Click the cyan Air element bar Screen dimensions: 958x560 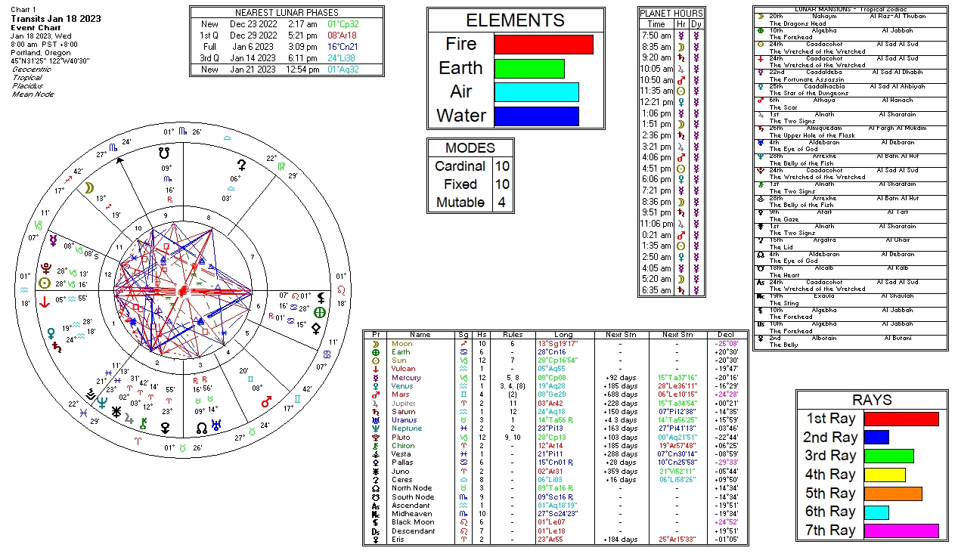537,92
